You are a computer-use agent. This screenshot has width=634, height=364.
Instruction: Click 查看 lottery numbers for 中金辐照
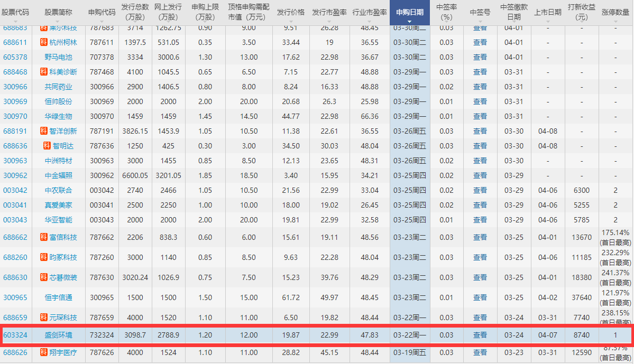pos(480,175)
